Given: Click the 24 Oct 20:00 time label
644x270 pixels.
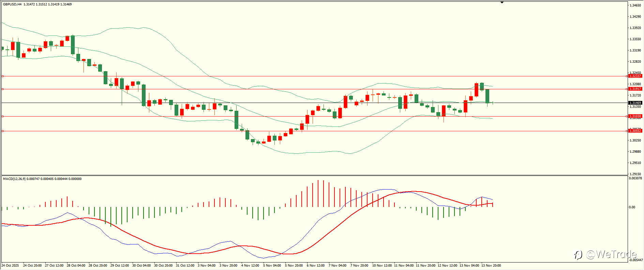Looking at the screenshot, I should (x=32, y=266).
